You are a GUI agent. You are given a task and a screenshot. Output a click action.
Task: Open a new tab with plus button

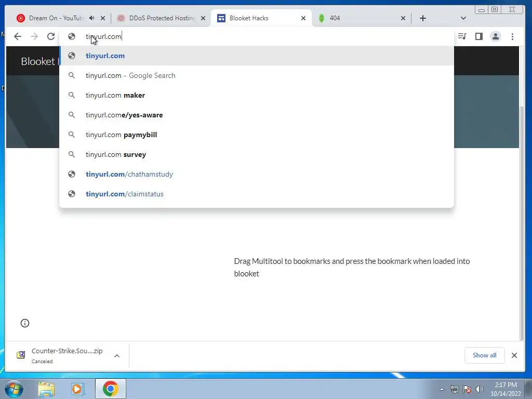tap(423, 18)
